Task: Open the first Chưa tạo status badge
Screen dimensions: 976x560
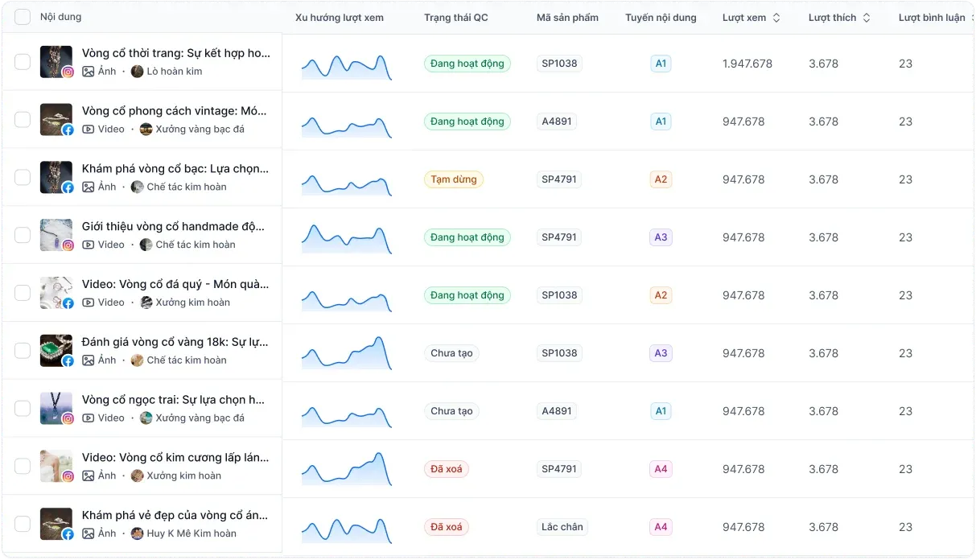Action: click(x=451, y=353)
